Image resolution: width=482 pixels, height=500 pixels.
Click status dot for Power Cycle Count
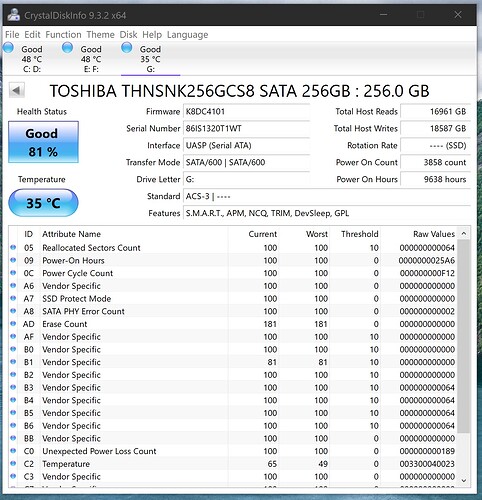click(x=13, y=273)
